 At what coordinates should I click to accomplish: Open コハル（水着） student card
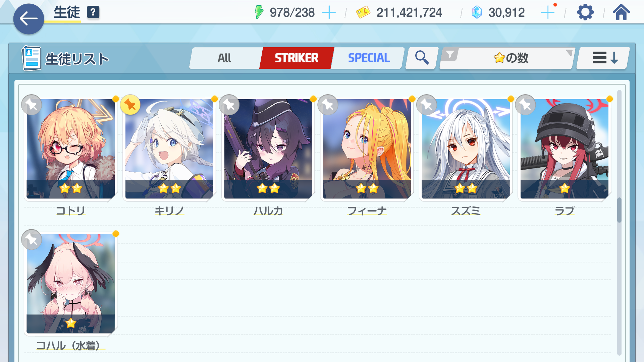click(70, 284)
